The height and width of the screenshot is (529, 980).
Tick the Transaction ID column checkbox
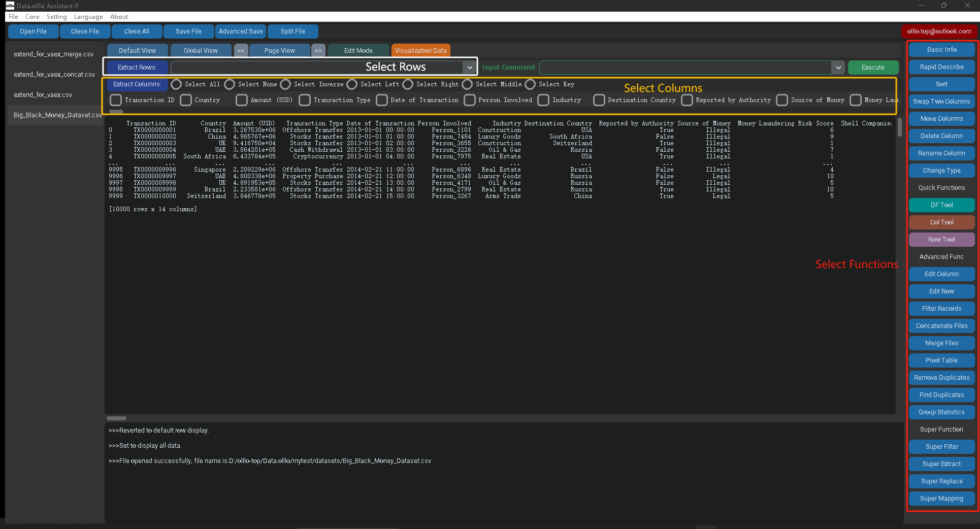(x=116, y=100)
